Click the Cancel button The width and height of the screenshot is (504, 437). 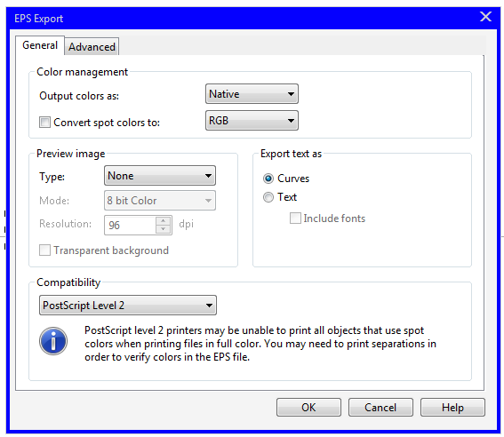tap(380, 407)
